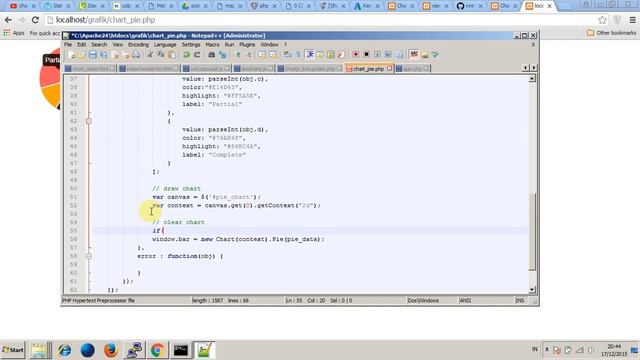The width and height of the screenshot is (640, 360).
Task: Click the vertical scrollbar thumb
Action: point(532,231)
